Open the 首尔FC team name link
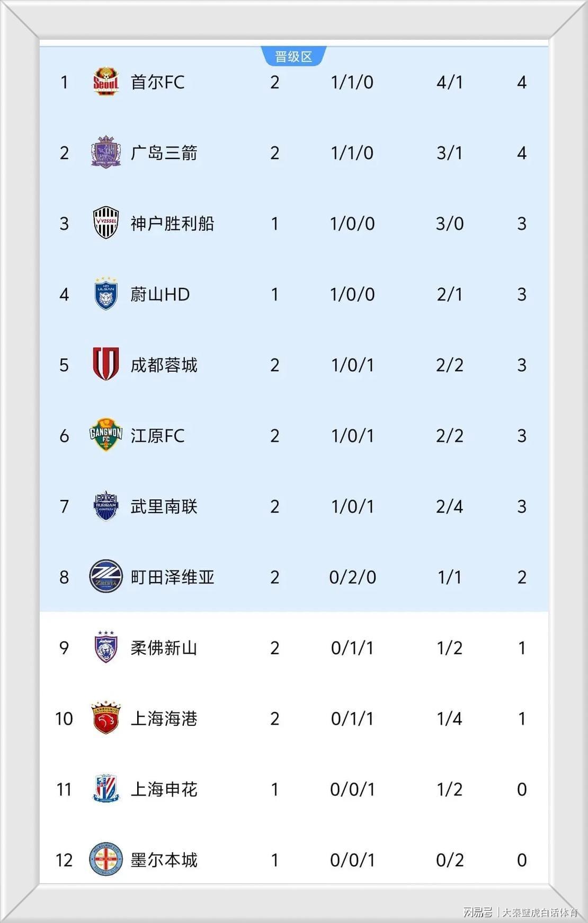The height and width of the screenshot is (923, 588). pyautogui.click(x=157, y=82)
